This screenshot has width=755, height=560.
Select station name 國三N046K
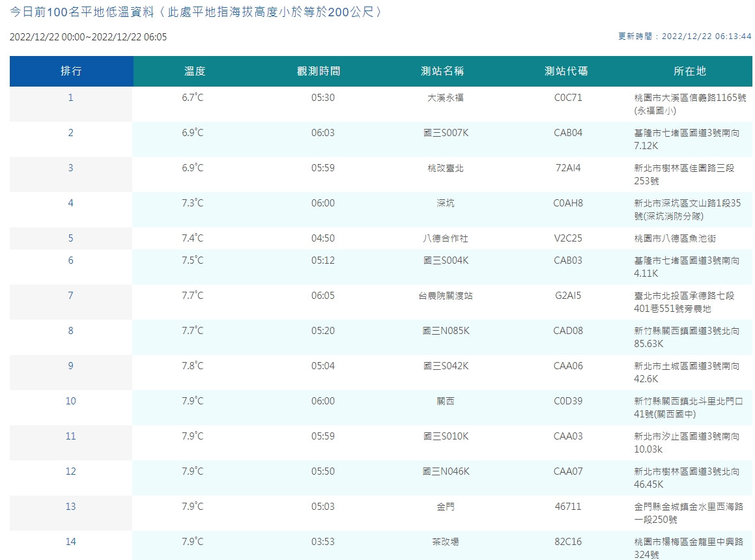[x=446, y=471]
